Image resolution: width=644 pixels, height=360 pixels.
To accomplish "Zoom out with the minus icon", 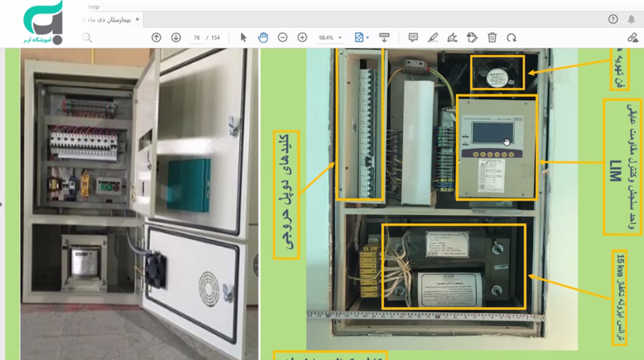I will 283,37.
